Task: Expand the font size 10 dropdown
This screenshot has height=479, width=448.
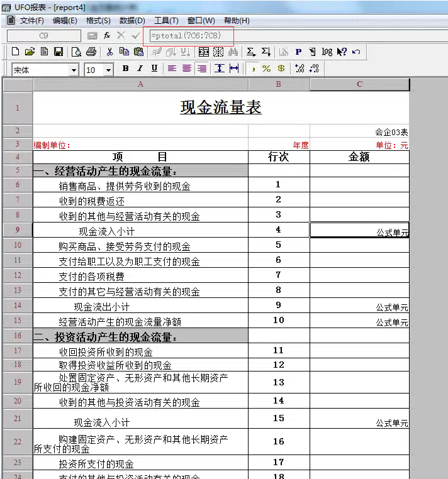Action: click(x=108, y=70)
